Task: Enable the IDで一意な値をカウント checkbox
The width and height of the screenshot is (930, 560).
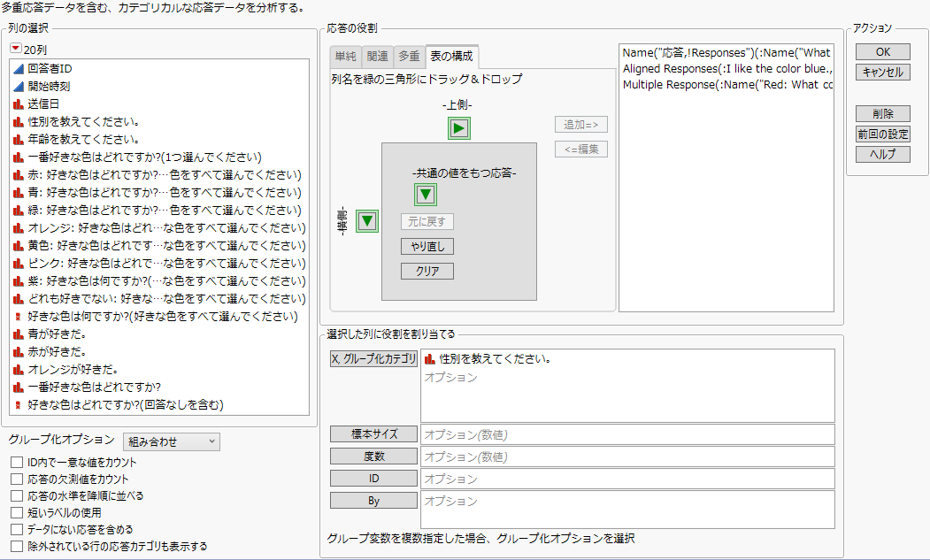Action: pyautogui.click(x=14, y=462)
